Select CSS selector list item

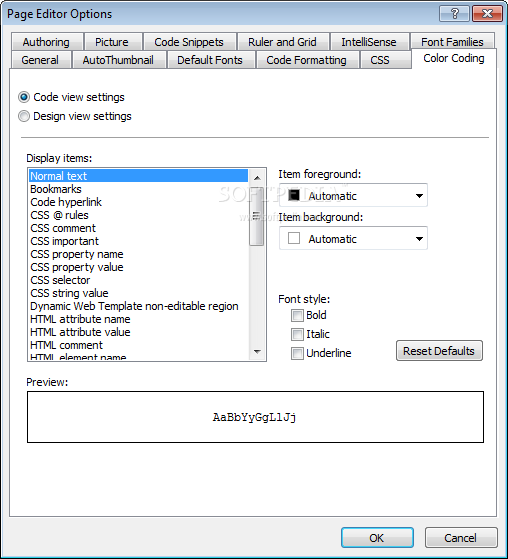pos(138,280)
